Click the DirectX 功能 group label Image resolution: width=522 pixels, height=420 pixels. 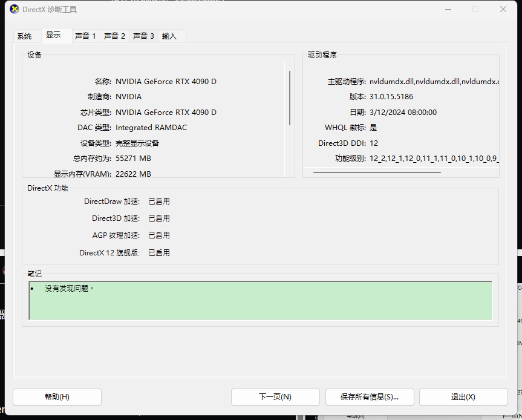tap(48, 188)
